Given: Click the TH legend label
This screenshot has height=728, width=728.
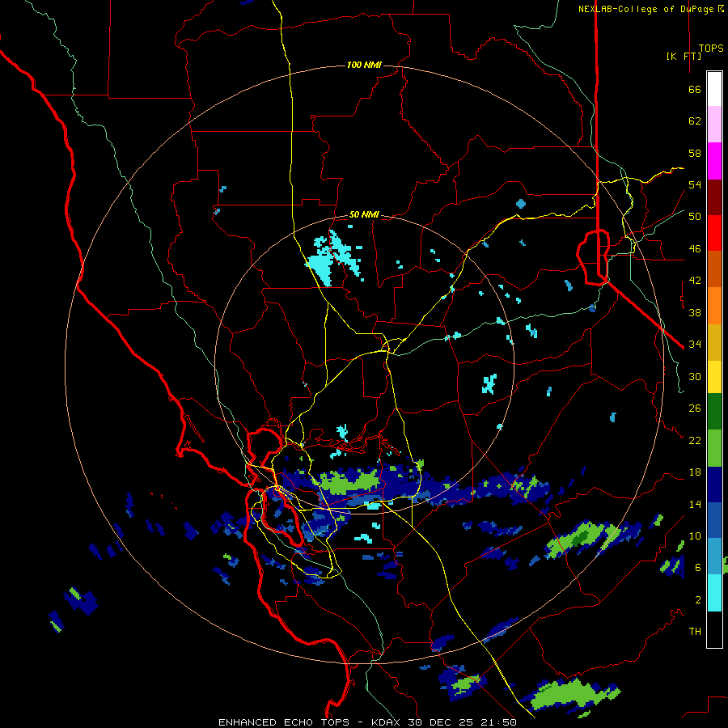Looking at the screenshot, I should pos(695,631).
